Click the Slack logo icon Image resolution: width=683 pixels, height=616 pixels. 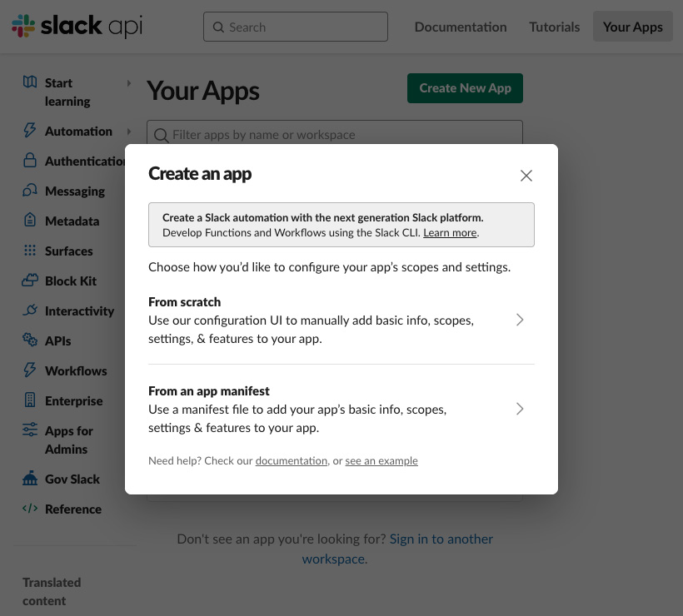(x=23, y=26)
